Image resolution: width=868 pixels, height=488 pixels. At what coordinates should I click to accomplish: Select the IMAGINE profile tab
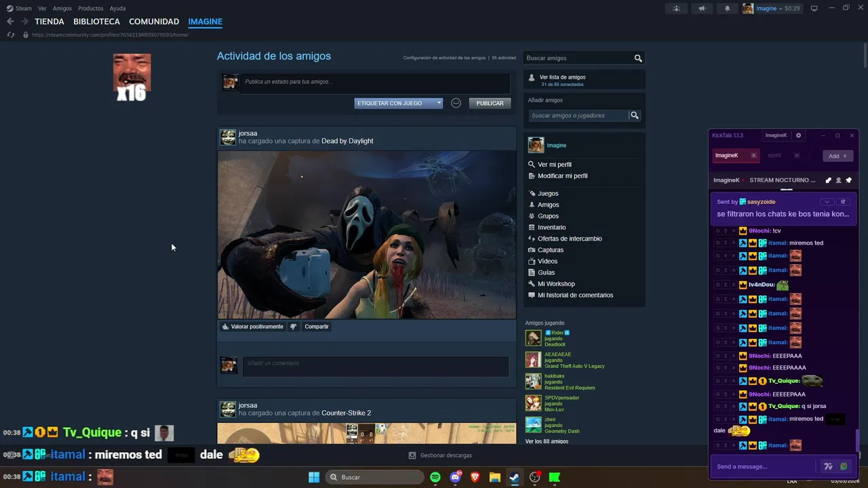[x=205, y=22]
